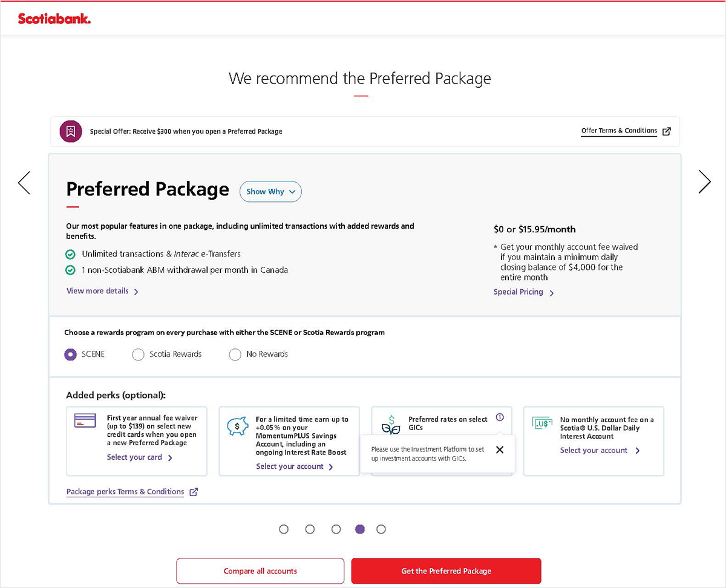Open external link icon beside Offer Terms
Viewport: 726px width, 588px height.
click(667, 131)
